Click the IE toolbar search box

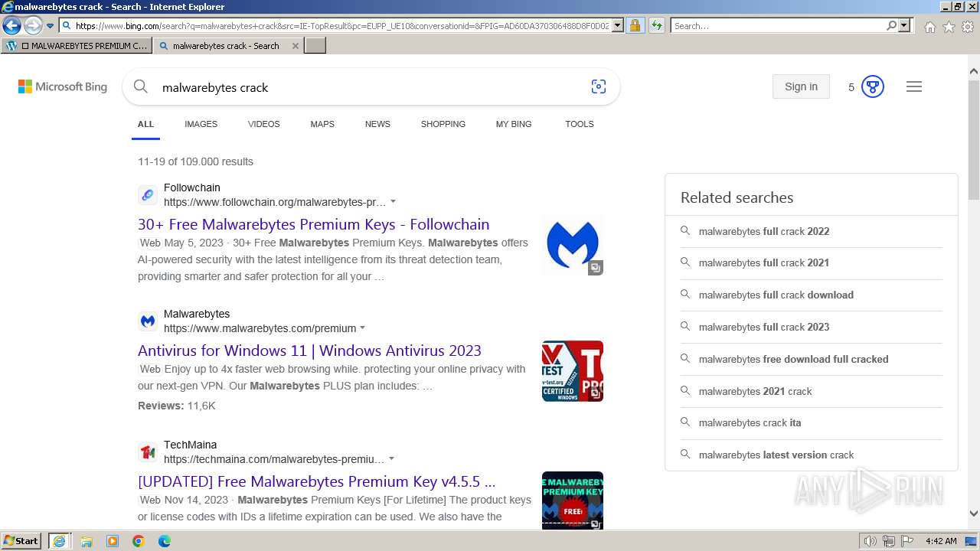[778, 26]
